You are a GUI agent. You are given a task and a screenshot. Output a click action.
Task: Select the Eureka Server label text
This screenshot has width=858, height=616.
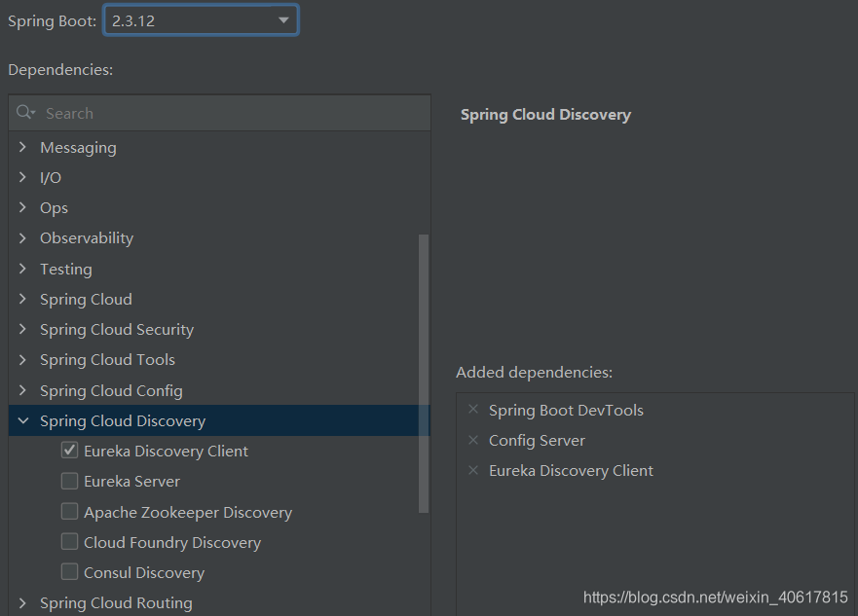pos(131,482)
